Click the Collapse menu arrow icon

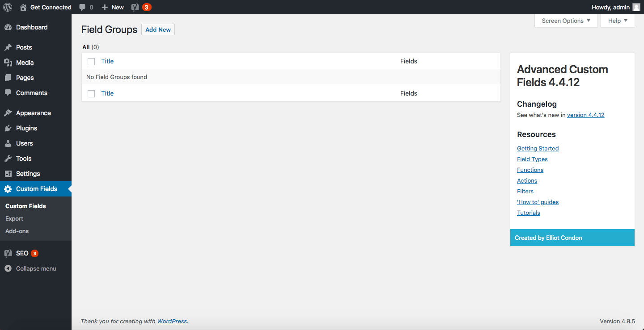click(8, 268)
